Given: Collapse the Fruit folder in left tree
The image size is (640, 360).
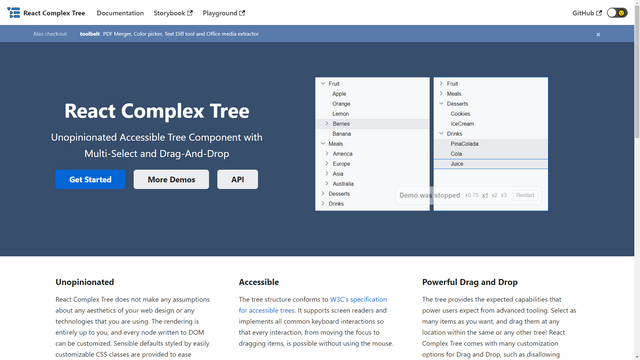Looking at the screenshot, I should point(323,83).
